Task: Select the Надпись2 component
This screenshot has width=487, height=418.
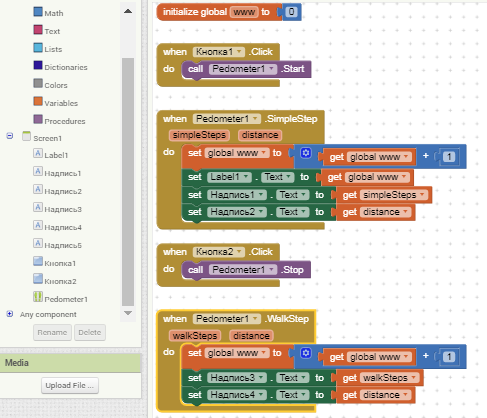Action: 57,190
